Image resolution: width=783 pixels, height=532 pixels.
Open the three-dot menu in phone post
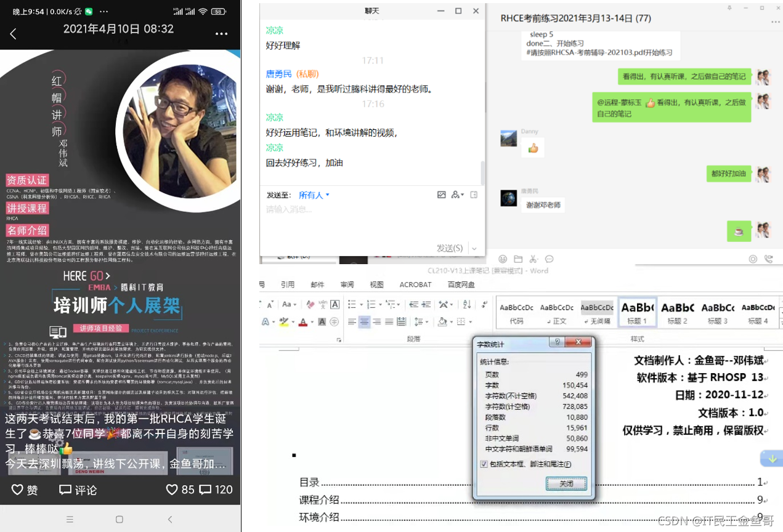pyautogui.click(x=221, y=34)
